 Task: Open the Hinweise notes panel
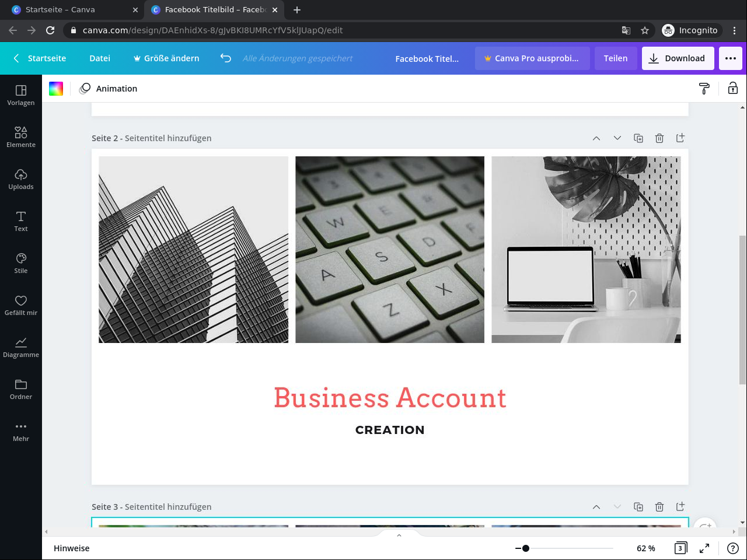click(72, 548)
